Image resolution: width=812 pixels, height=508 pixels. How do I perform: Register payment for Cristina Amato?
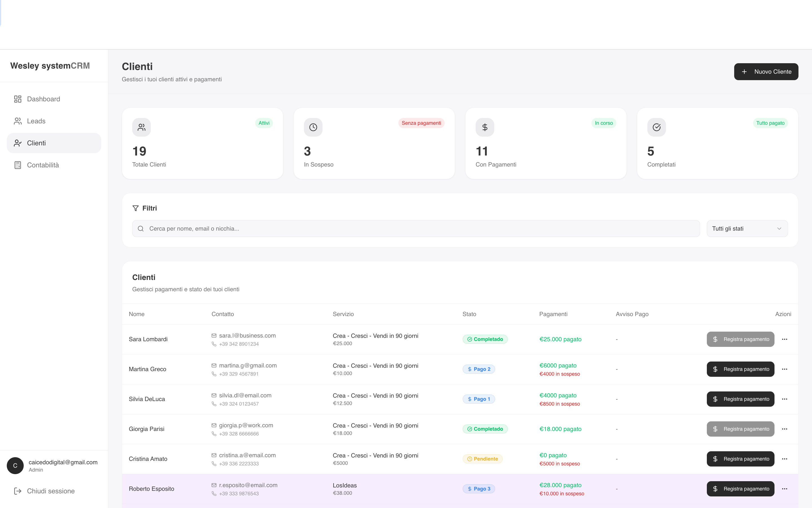point(741,459)
